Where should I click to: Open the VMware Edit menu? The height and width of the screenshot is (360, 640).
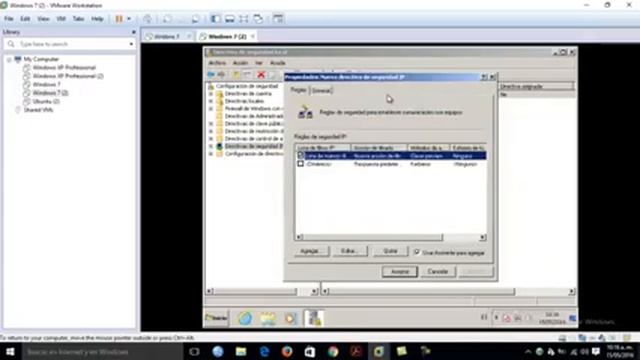(x=25, y=19)
